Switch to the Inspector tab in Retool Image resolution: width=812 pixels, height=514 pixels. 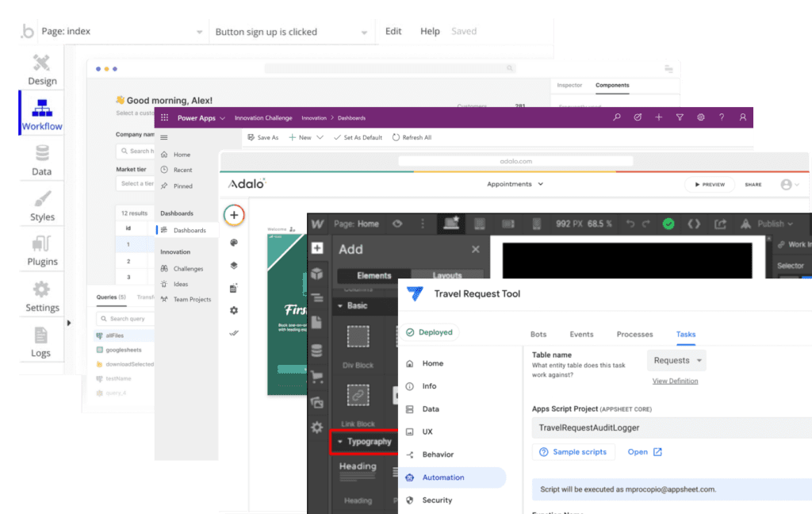click(569, 85)
